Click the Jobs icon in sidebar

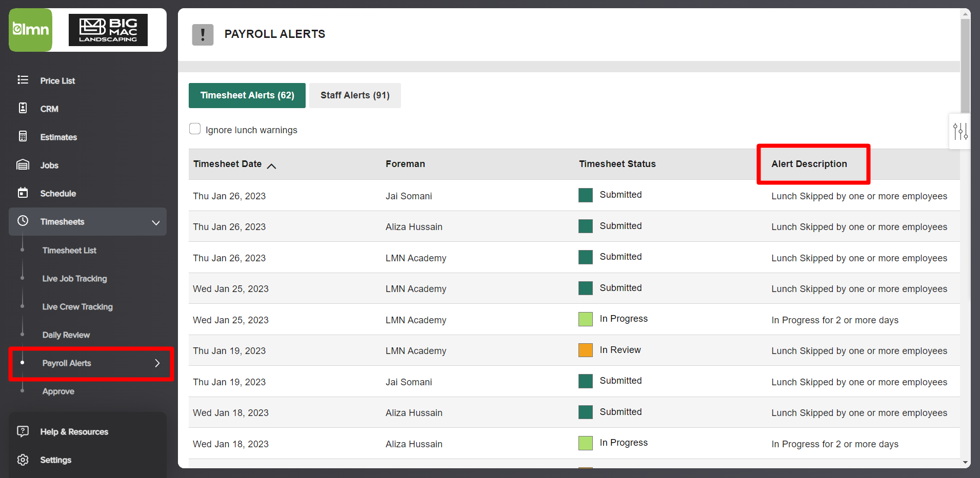[x=23, y=164]
